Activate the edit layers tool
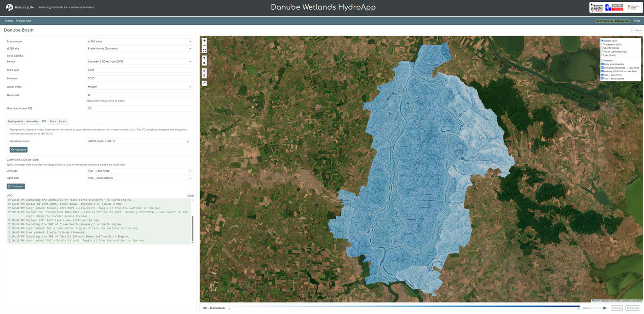644x314 pixels. click(x=204, y=70)
